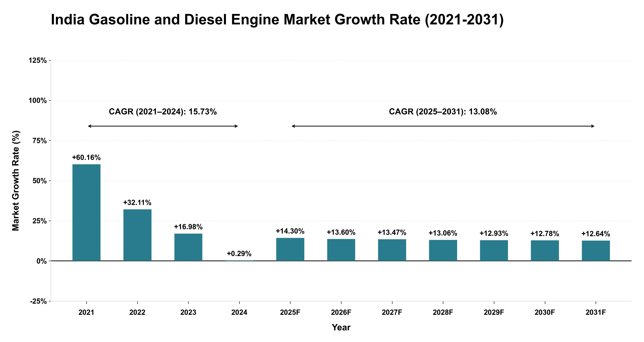
Task: Click the 2029F teal bar
Action: tap(494, 251)
